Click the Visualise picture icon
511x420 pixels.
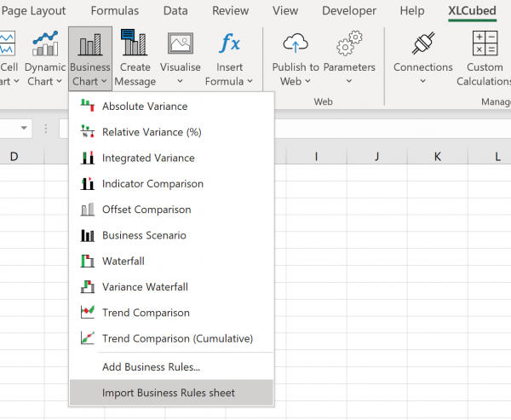tap(181, 43)
